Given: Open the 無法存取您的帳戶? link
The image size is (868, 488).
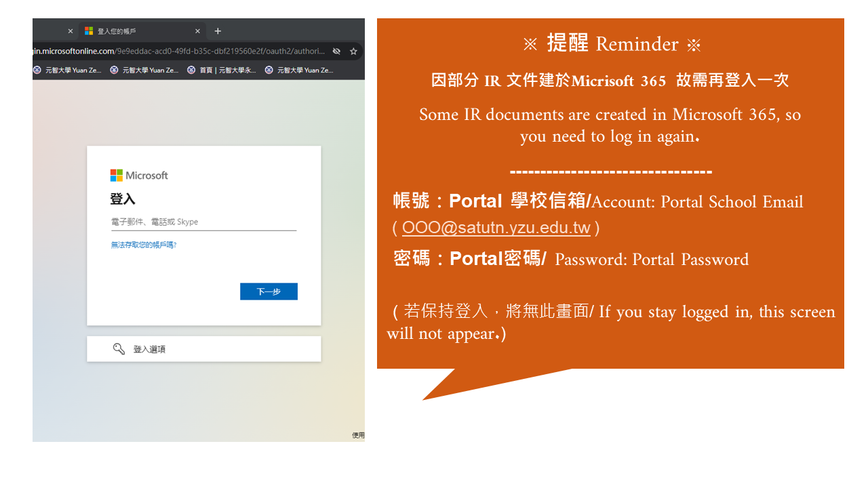Looking at the screenshot, I should point(144,245).
